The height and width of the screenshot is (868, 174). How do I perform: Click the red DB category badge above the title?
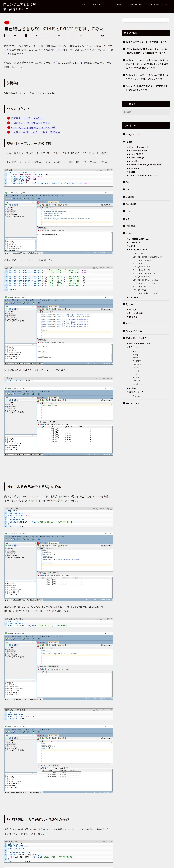coord(7,23)
